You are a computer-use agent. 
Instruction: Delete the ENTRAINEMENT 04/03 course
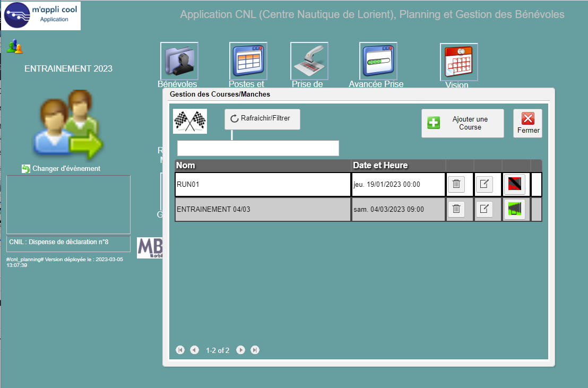456,209
